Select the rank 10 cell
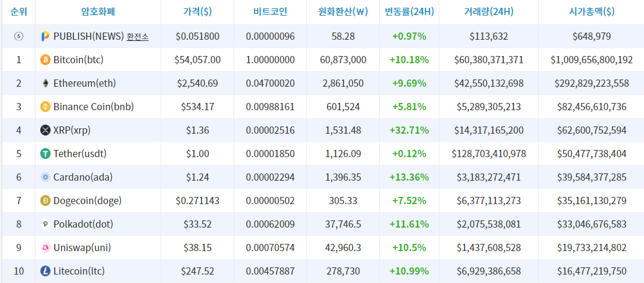 click(x=19, y=272)
